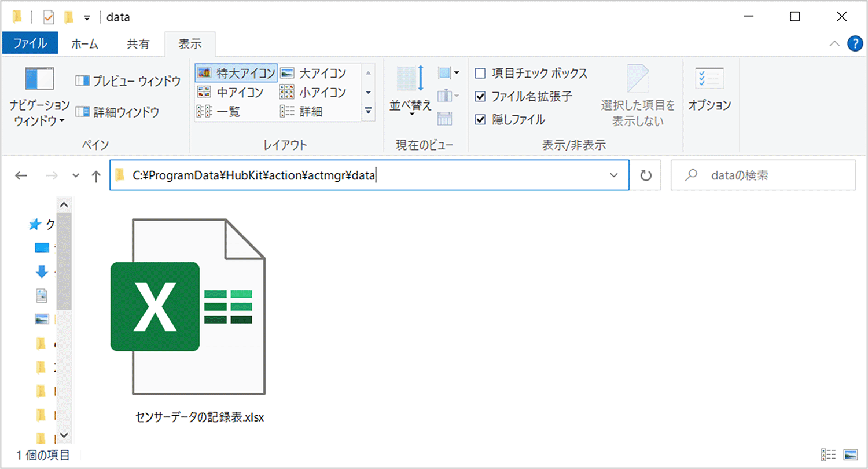Click the new folder icon in title bar
868x469 pixels.
(x=69, y=17)
